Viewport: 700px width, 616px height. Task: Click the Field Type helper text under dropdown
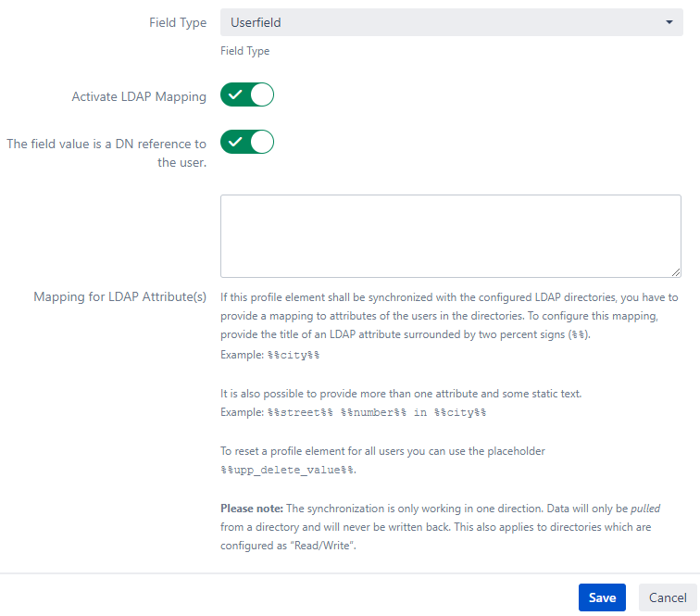pyautogui.click(x=244, y=51)
